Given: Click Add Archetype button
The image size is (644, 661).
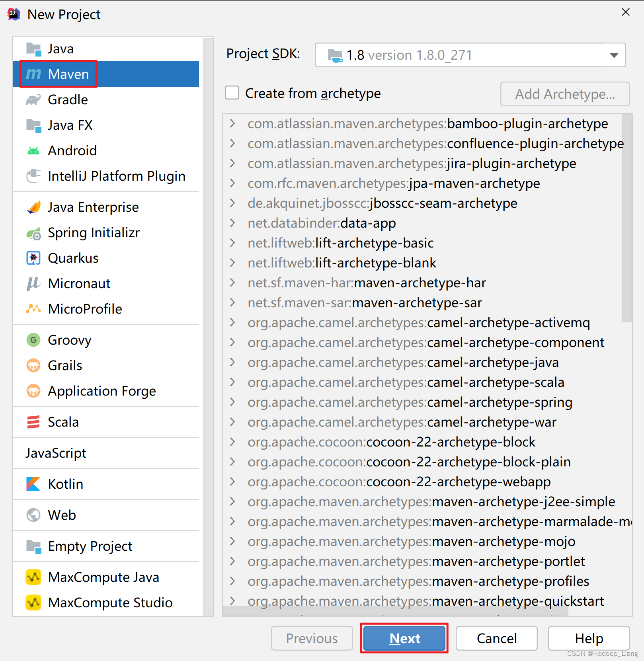Looking at the screenshot, I should (x=565, y=94).
